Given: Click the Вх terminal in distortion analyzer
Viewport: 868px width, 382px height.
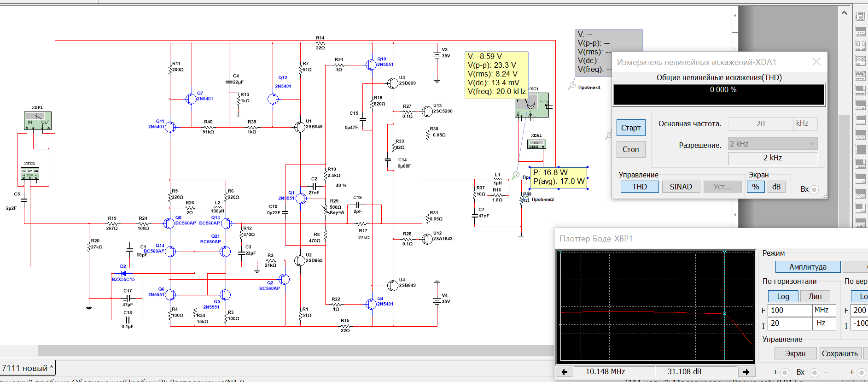Looking at the screenshot, I should pos(814,189).
